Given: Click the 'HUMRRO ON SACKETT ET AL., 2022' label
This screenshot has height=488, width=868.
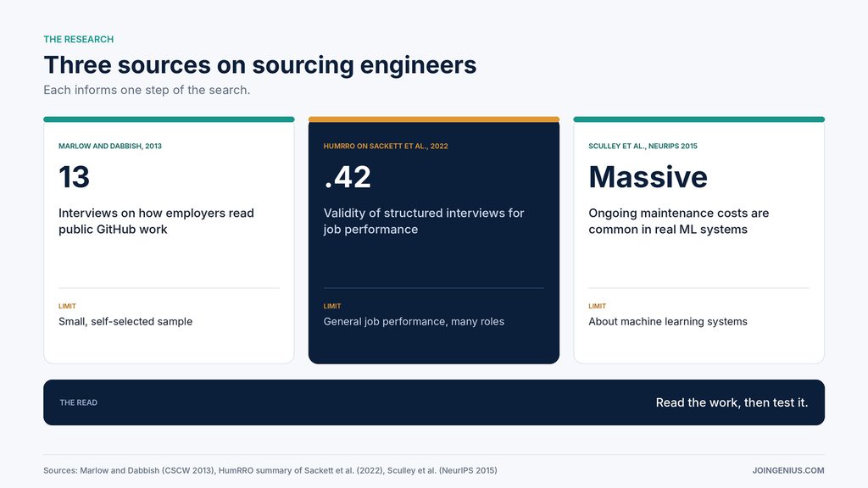Looking at the screenshot, I should coord(386,146).
